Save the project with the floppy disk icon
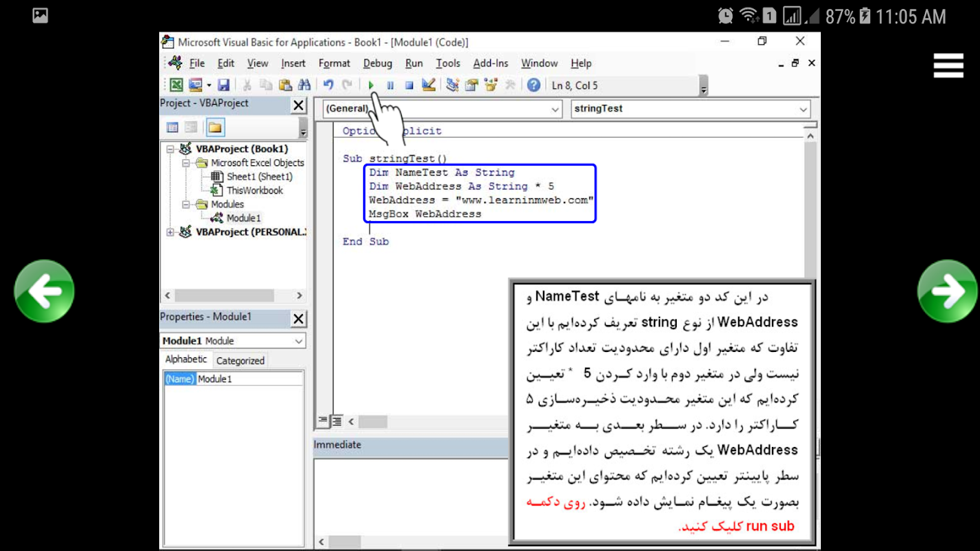The width and height of the screenshot is (980, 551). tap(223, 85)
